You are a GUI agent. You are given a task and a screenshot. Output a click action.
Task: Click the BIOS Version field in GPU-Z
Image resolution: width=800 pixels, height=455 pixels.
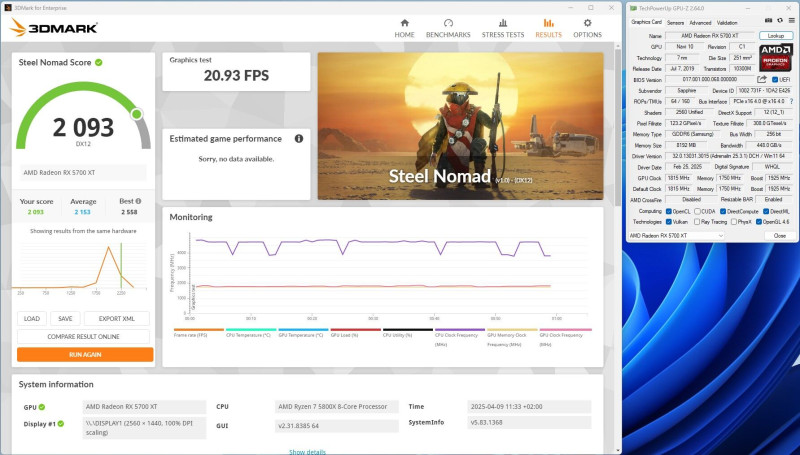click(x=710, y=80)
